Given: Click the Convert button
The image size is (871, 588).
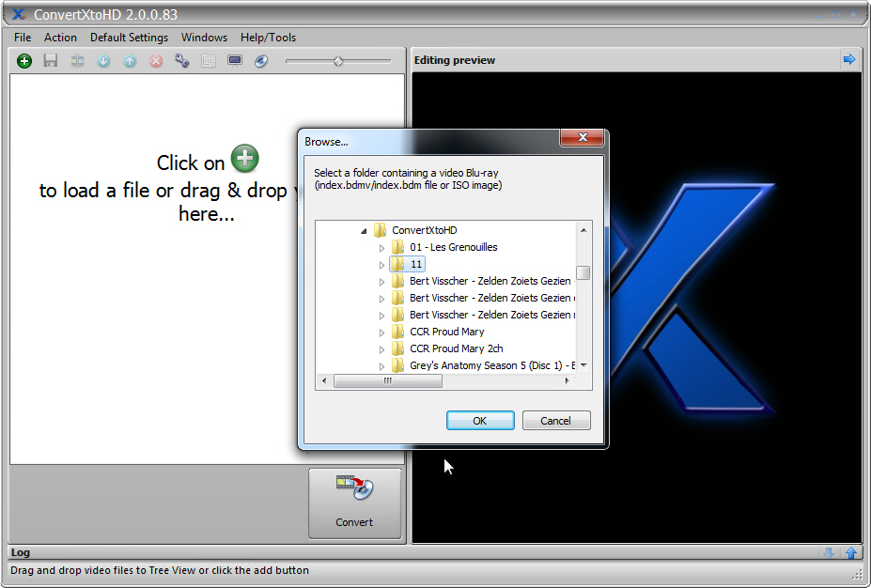Looking at the screenshot, I should [354, 503].
